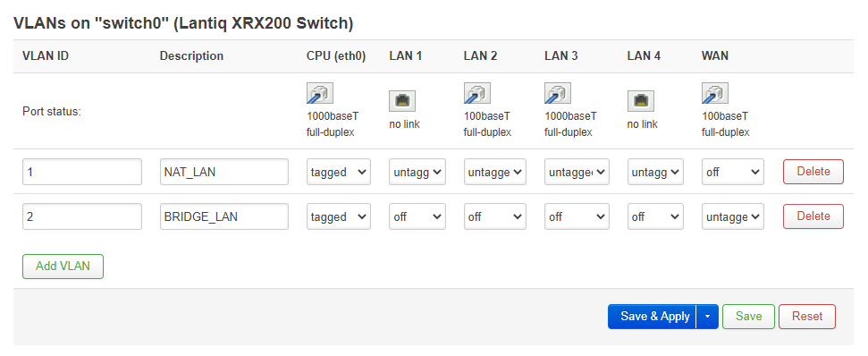The width and height of the screenshot is (868, 356).
Task: Open VLAN 1 WAN off dropdown
Action: point(733,173)
